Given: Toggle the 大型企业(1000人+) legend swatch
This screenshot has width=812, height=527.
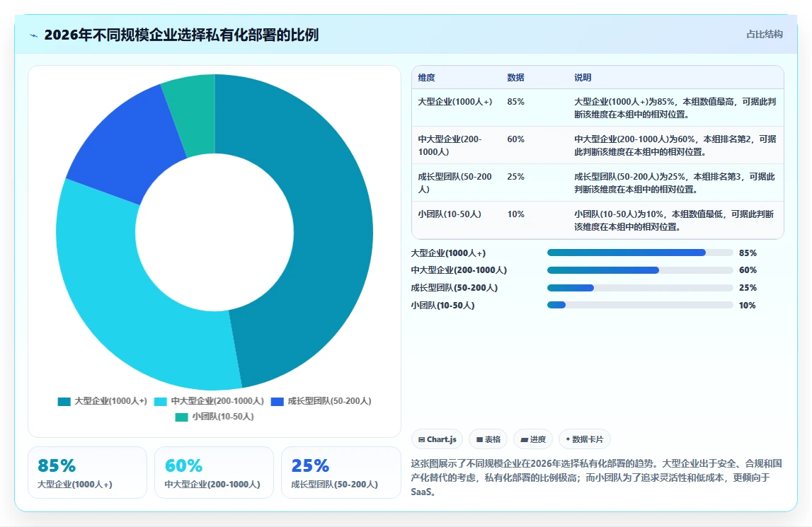Looking at the screenshot, I should pos(64,401).
